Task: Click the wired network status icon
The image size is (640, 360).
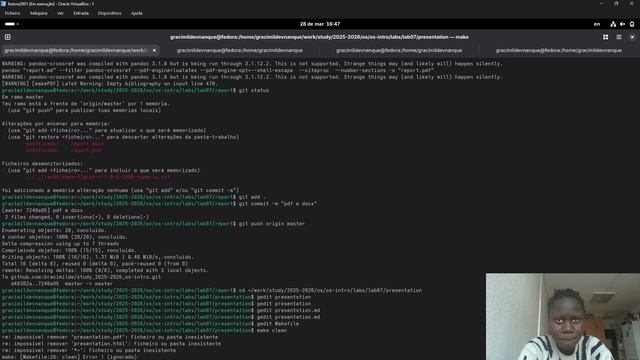Action: pyautogui.click(x=613, y=24)
